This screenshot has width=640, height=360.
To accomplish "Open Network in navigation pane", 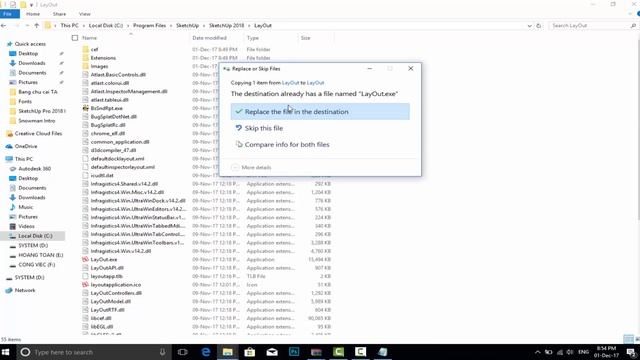I will tap(24, 290).
